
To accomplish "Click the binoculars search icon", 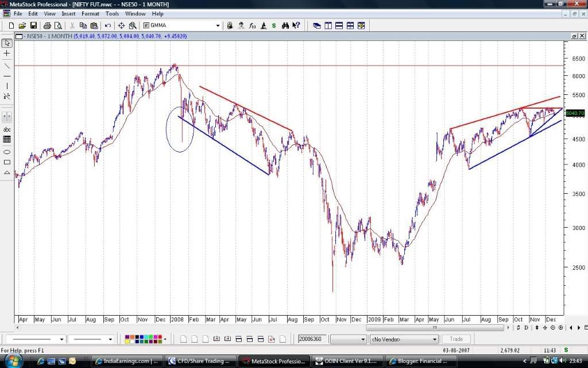I will pos(285,25).
